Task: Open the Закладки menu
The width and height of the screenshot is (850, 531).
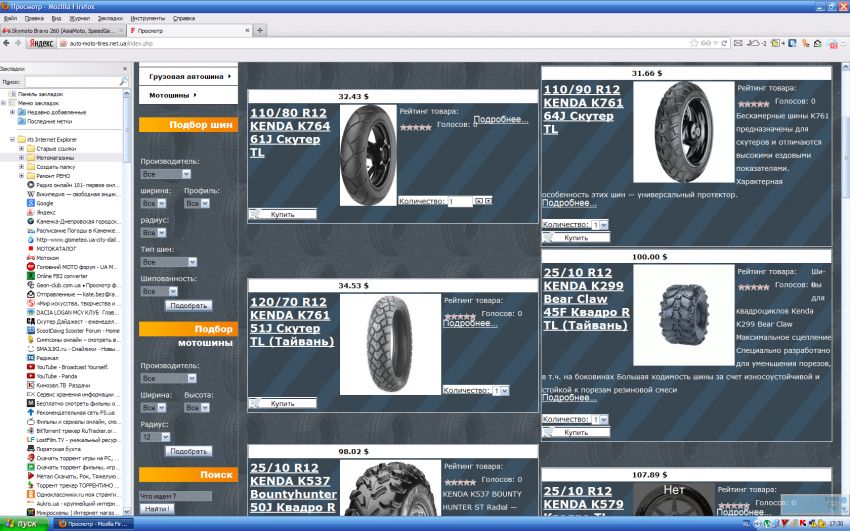Action: 110,18
